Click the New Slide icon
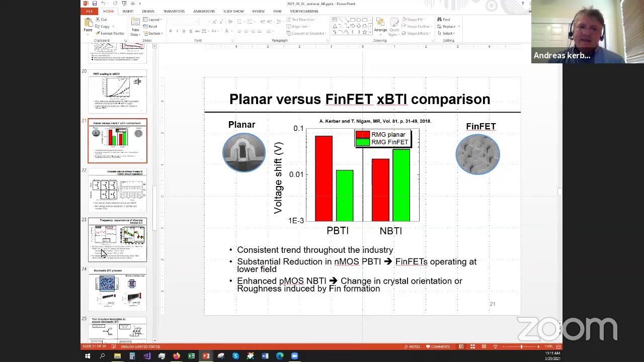The width and height of the screenshot is (644, 362). [x=135, y=23]
